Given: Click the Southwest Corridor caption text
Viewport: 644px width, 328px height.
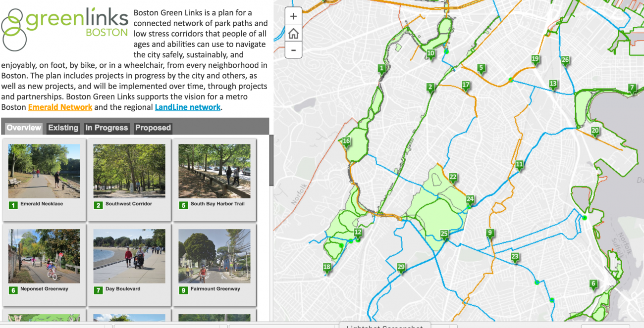Looking at the screenshot, I should 129,204.
